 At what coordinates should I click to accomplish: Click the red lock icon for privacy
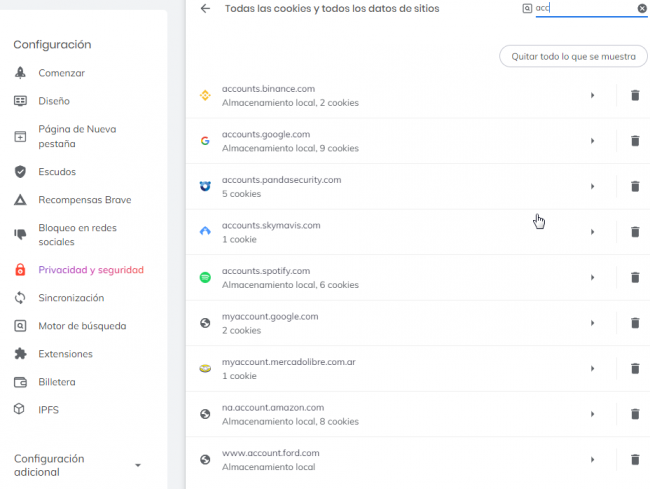pyautogui.click(x=20, y=270)
